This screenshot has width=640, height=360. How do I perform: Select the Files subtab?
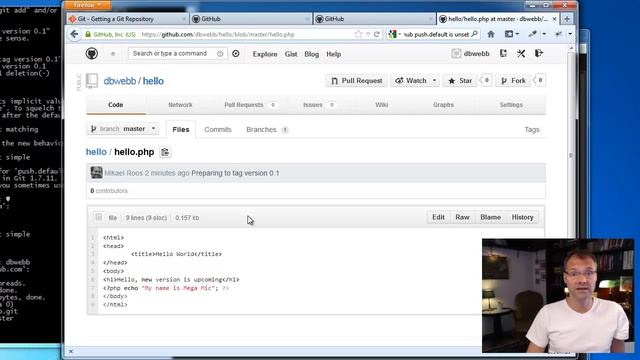tap(181, 129)
